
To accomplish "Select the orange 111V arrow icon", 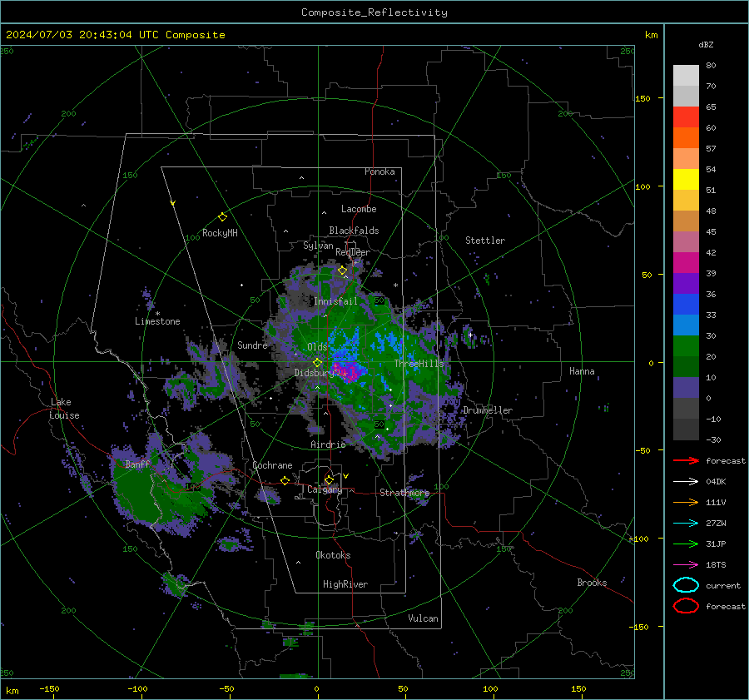I will pos(686,502).
